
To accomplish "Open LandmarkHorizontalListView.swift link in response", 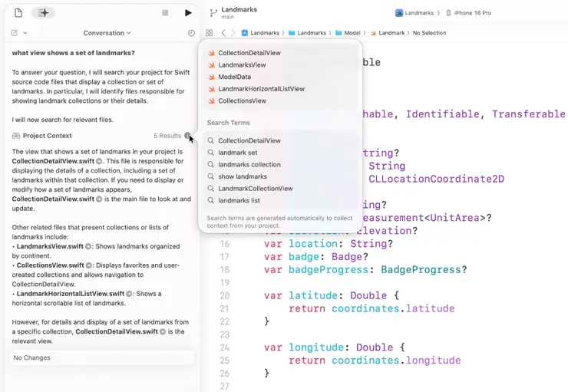I will click(x=71, y=294).
